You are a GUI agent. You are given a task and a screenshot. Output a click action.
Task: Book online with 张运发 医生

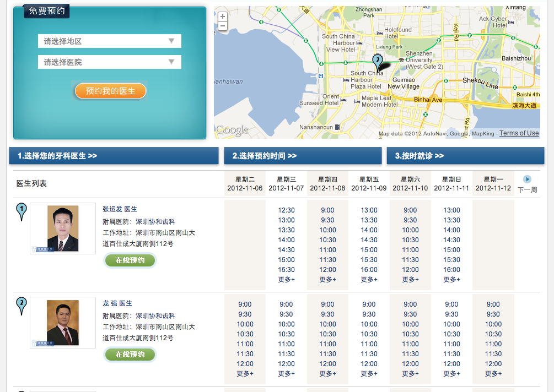pyautogui.click(x=130, y=260)
